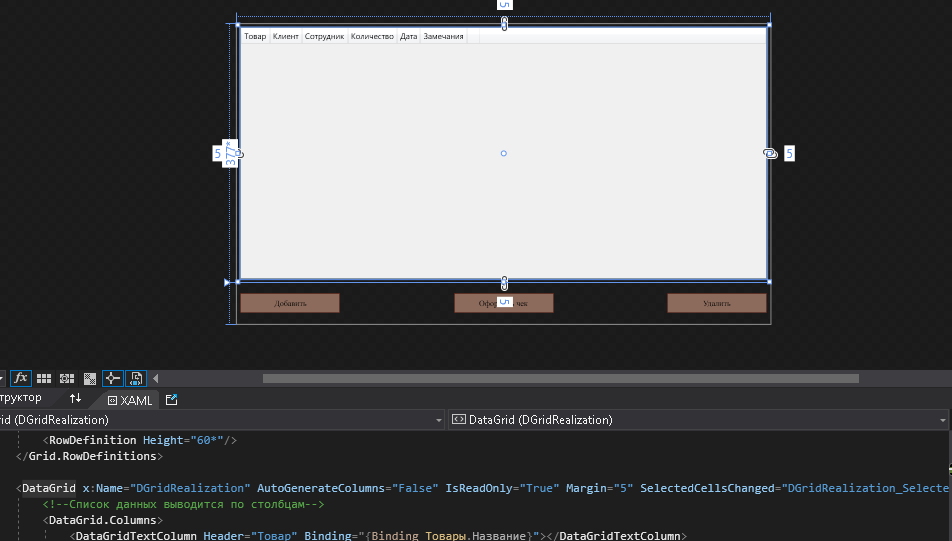Select the Оформить чек button in designer
The image size is (952, 541).
point(503,303)
